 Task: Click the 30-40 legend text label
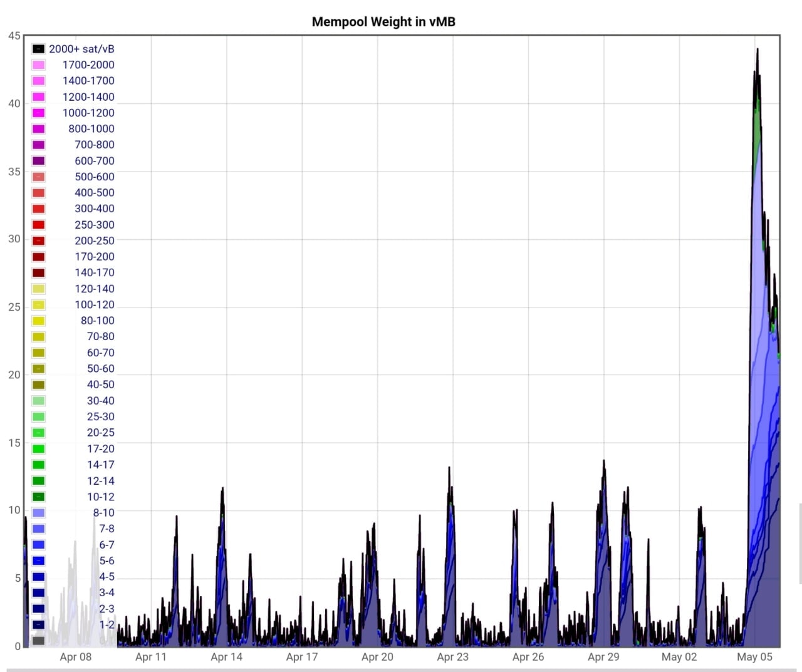[100, 401]
